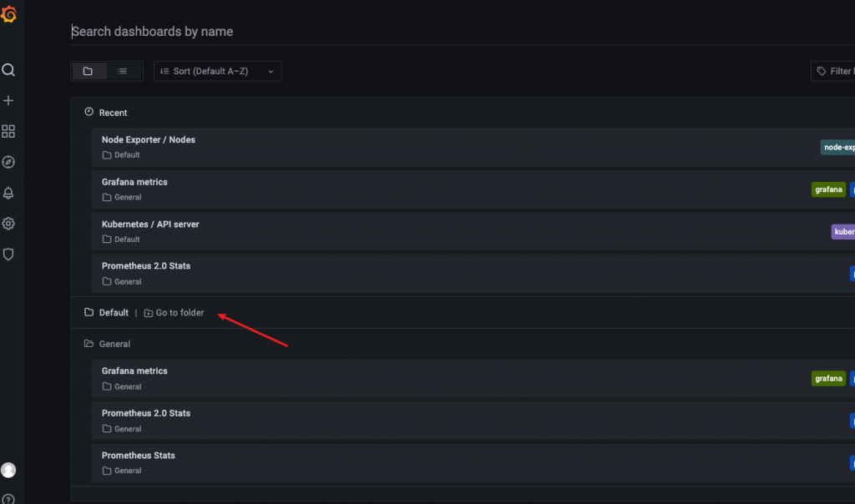Click the user avatar in sidebar
Viewport: 855px width, 504px height.
pyautogui.click(x=8, y=470)
